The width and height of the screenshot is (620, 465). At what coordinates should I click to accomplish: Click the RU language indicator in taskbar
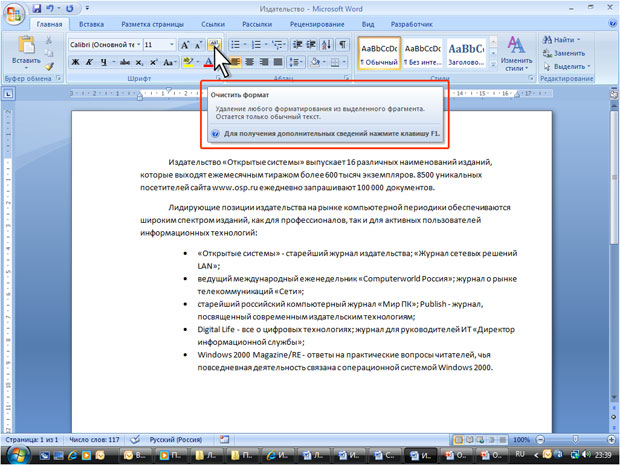[x=520, y=455]
